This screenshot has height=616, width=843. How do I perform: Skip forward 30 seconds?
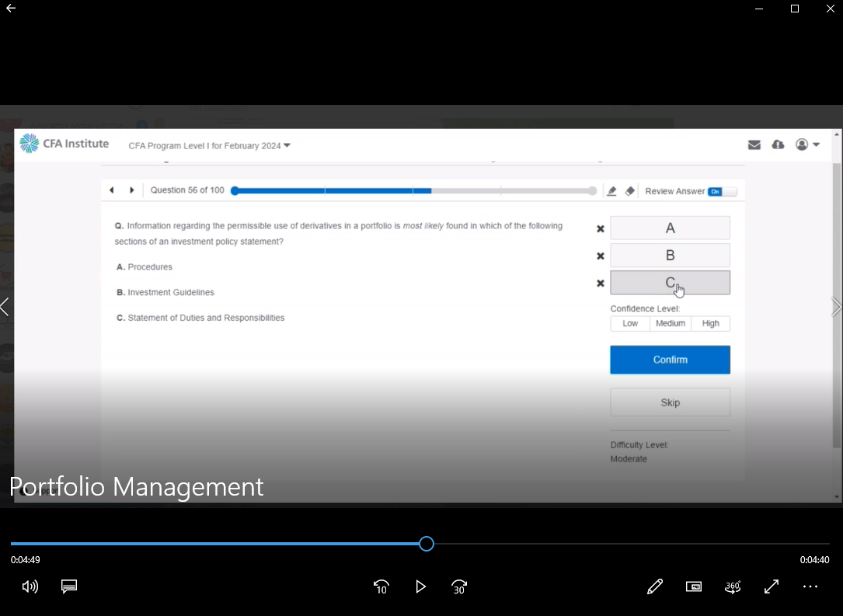point(459,586)
